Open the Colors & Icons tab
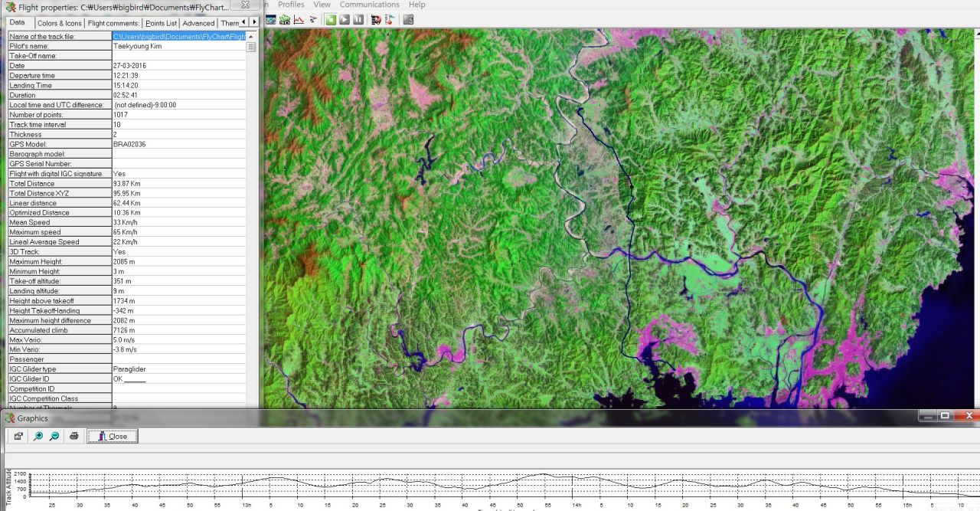 59,23
